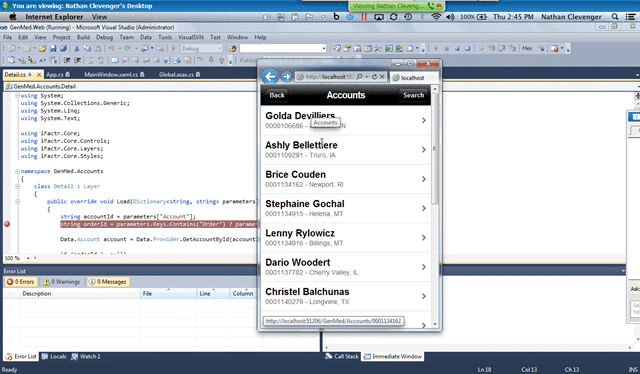640x374 pixels.
Task: Open the GenMed.Accounts.Detail class navigation dropdown
Action: pos(131,87)
